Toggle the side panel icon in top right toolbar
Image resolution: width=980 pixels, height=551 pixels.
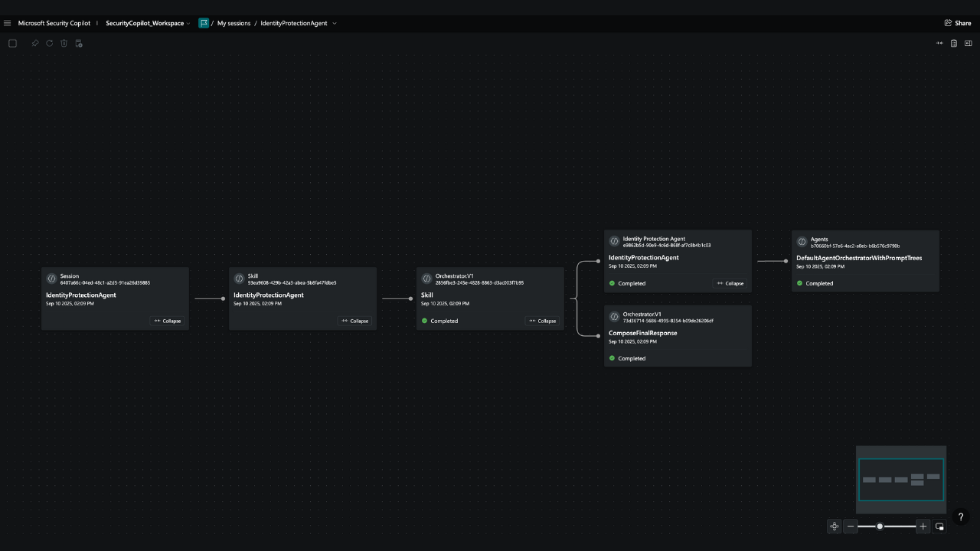969,44
